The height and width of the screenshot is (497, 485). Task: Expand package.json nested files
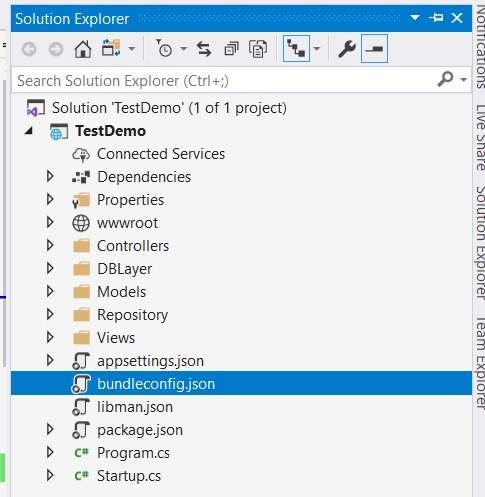pos(50,429)
